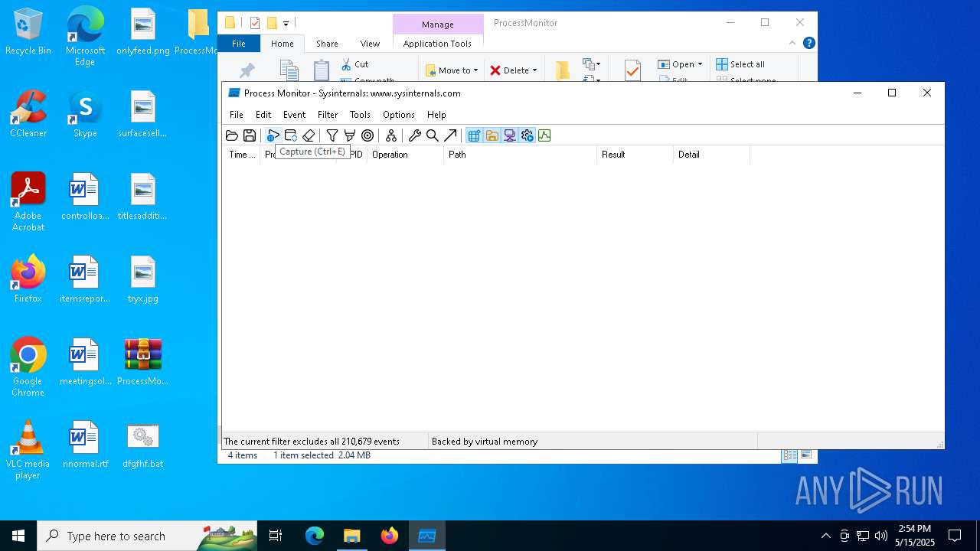Image resolution: width=980 pixels, height=551 pixels.
Task: Click the Open file icon in Process Monitor toolbar
Action: (232, 135)
